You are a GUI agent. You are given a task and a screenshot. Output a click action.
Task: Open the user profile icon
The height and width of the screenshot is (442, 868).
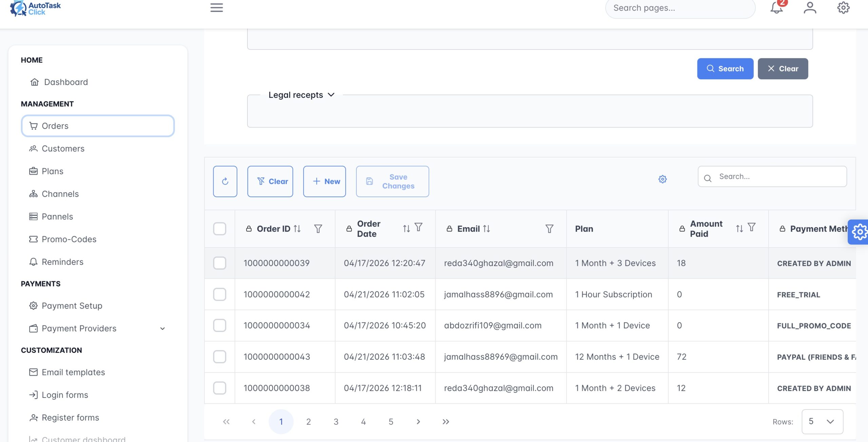pos(810,8)
